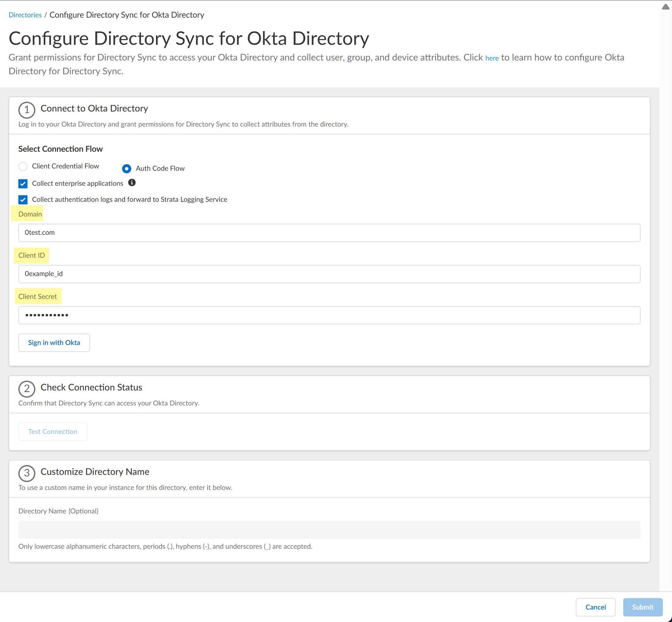Click the Client Secret password field
This screenshot has height=622, width=672.
coord(329,315)
